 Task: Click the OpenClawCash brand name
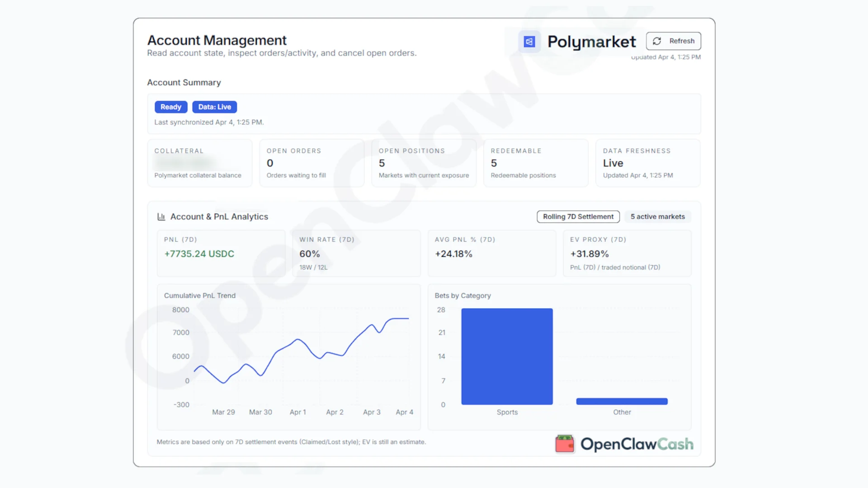(x=637, y=444)
